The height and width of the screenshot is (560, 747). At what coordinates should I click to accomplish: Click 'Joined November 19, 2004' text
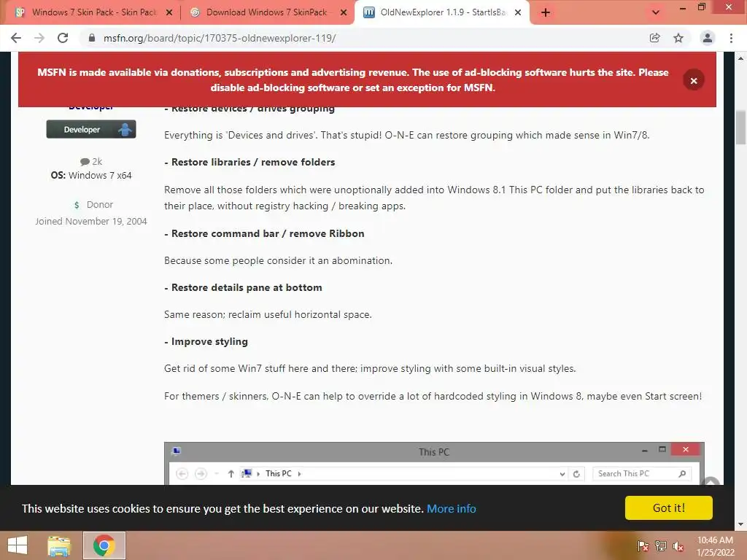point(91,222)
